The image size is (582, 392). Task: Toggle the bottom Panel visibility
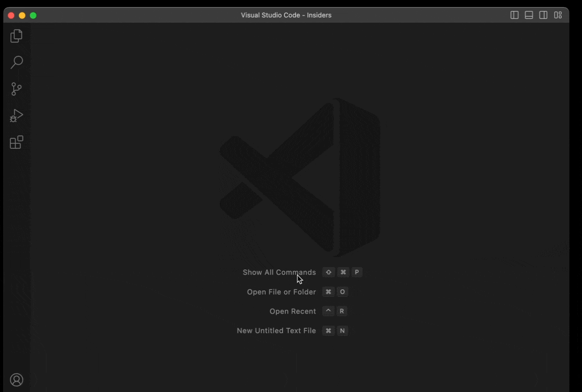(x=528, y=15)
